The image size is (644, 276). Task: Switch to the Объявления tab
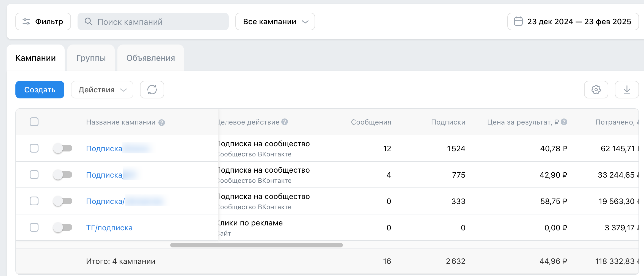pyautogui.click(x=151, y=58)
